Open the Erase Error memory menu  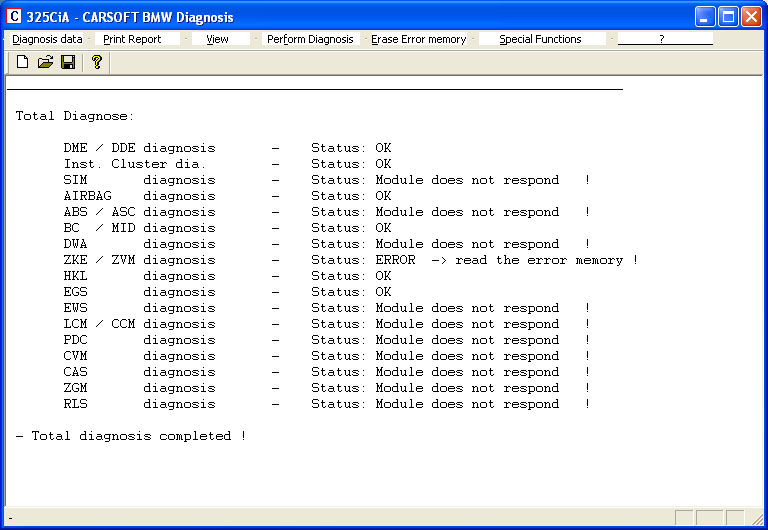point(418,39)
